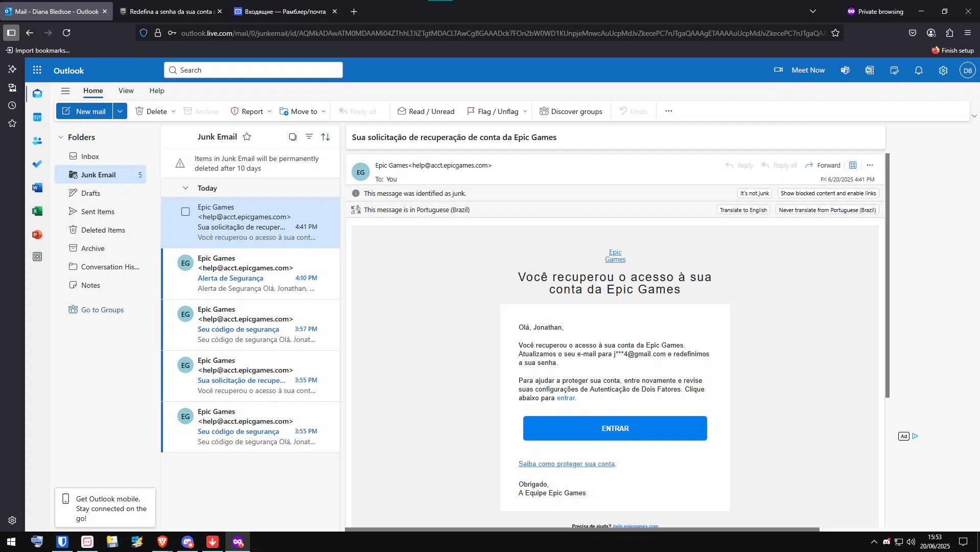This screenshot has height=552, width=980.
Task: Open To Do checkmark app
Action: tap(37, 164)
